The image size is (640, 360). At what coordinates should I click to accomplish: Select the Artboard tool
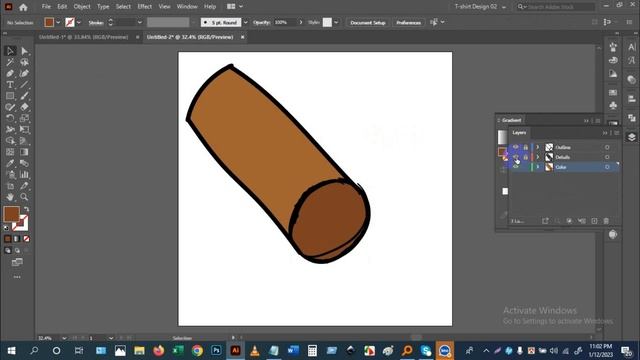click(x=10, y=186)
